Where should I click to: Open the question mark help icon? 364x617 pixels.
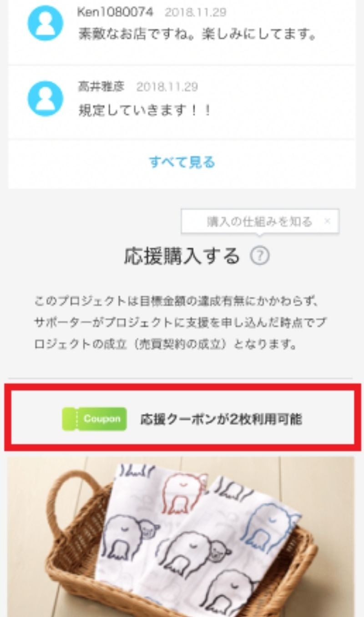(x=260, y=256)
